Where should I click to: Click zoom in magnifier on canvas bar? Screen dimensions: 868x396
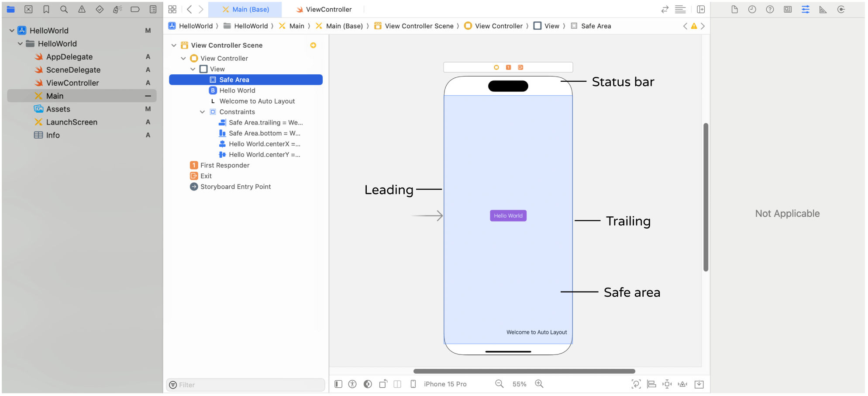tap(539, 384)
